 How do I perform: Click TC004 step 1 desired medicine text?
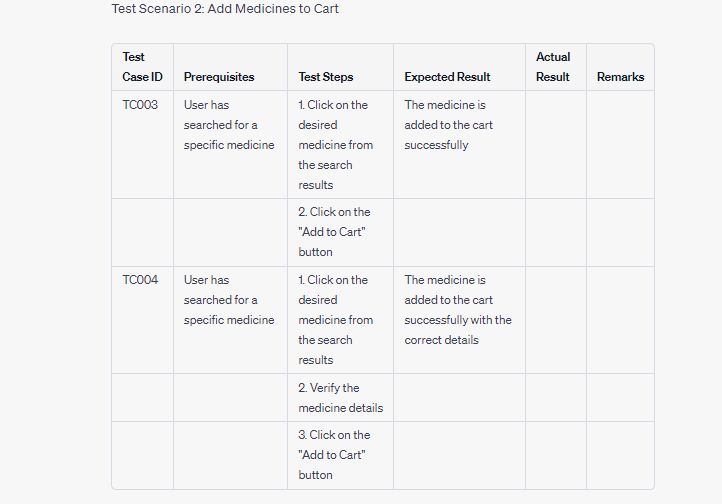coord(336,319)
